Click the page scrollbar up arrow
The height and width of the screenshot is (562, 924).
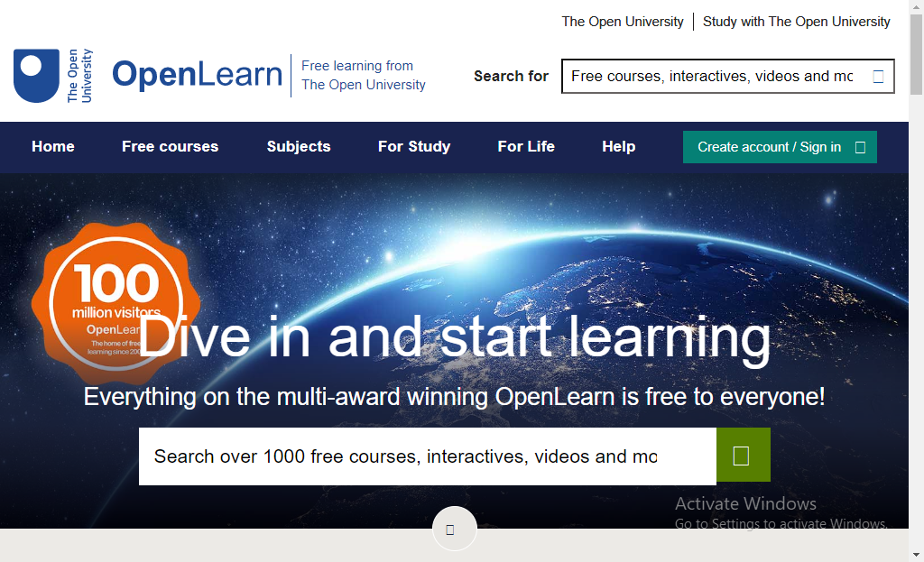[x=917, y=6]
